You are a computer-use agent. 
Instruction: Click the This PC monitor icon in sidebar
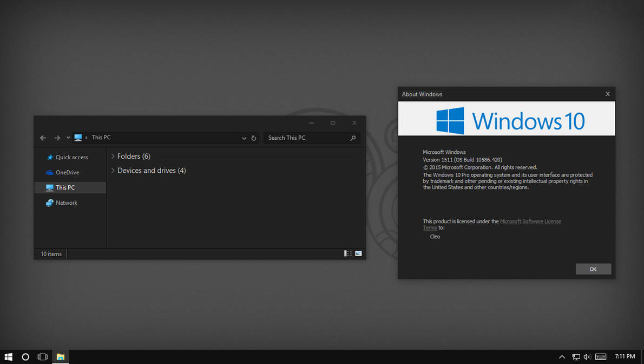(50, 187)
